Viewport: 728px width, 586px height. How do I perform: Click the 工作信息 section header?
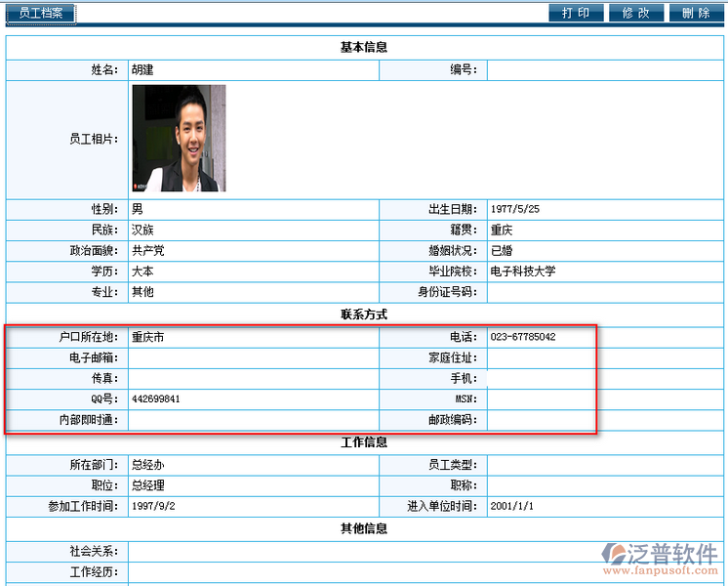pyautogui.click(x=364, y=442)
